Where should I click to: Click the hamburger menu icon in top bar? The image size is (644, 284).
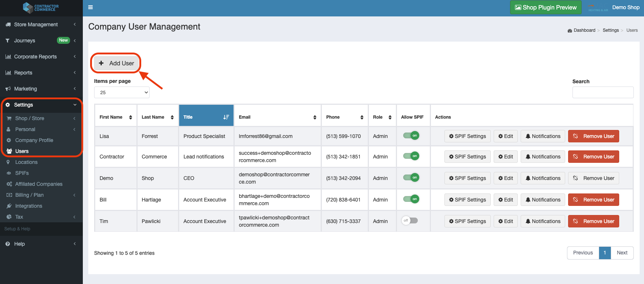[90, 7]
